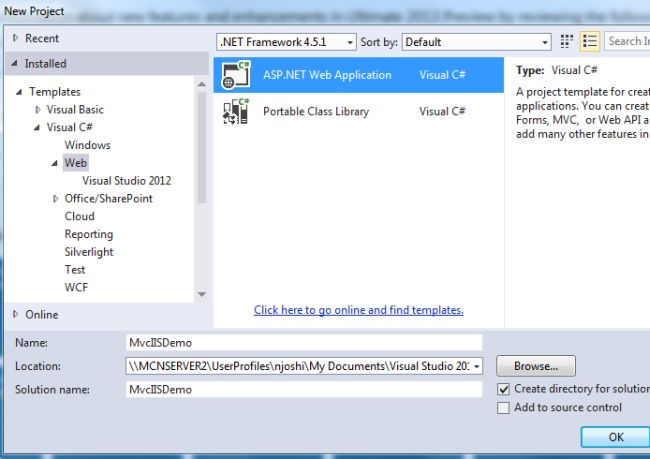Screen dimensions: 650x459
Task: Expand the Office/SharePoint node arrow
Action: coord(56,199)
